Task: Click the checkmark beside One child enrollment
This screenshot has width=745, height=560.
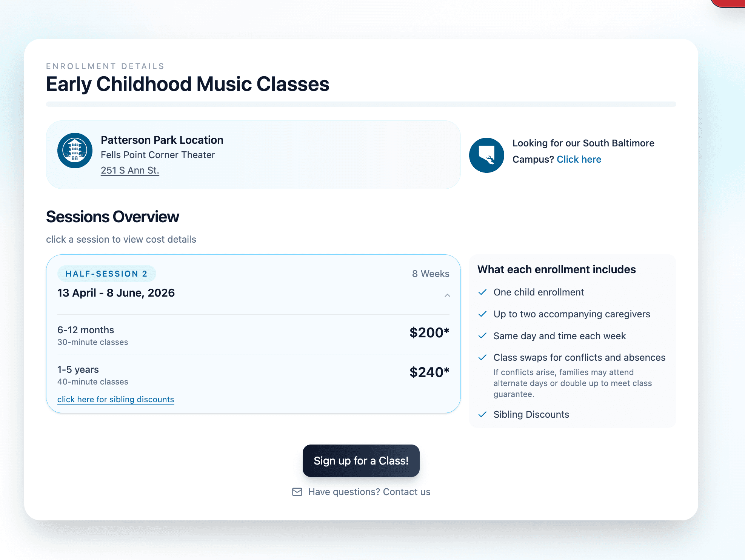Action: (483, 292)
